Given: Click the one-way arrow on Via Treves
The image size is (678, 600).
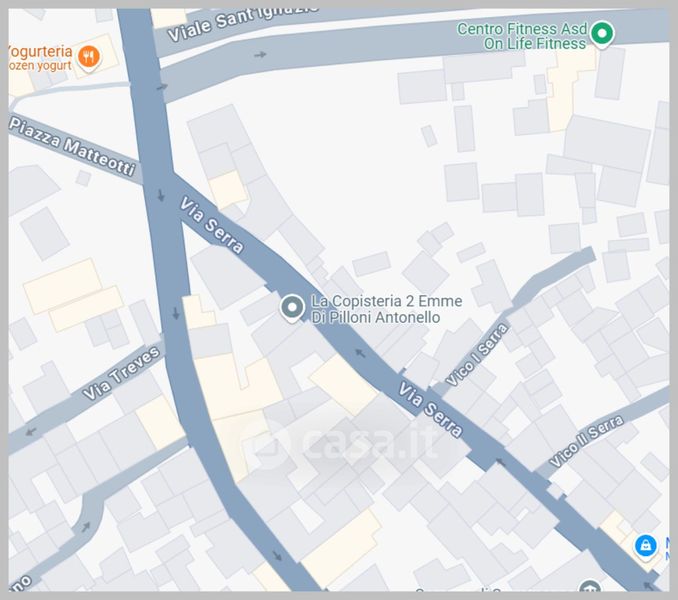Looking at the screenshot, I should click(x=30, y=431).
